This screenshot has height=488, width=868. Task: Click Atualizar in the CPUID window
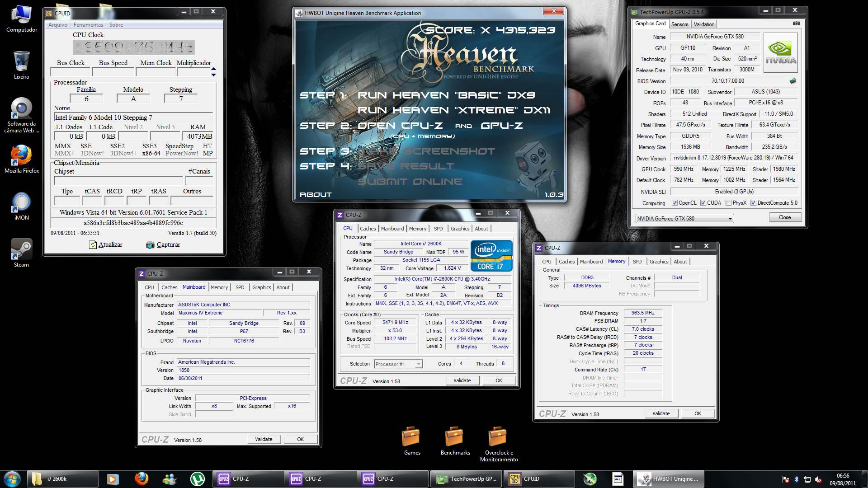tap(106, 244)
